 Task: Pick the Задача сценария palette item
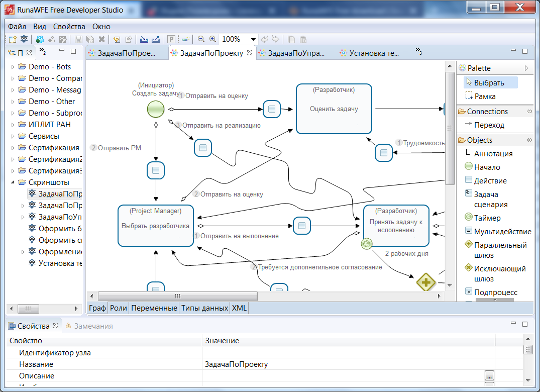pyautogui.click(x=486, y=199)
